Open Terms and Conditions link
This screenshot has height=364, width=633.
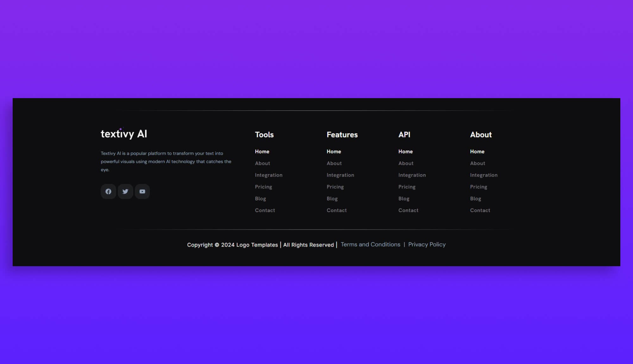(370, 244)
